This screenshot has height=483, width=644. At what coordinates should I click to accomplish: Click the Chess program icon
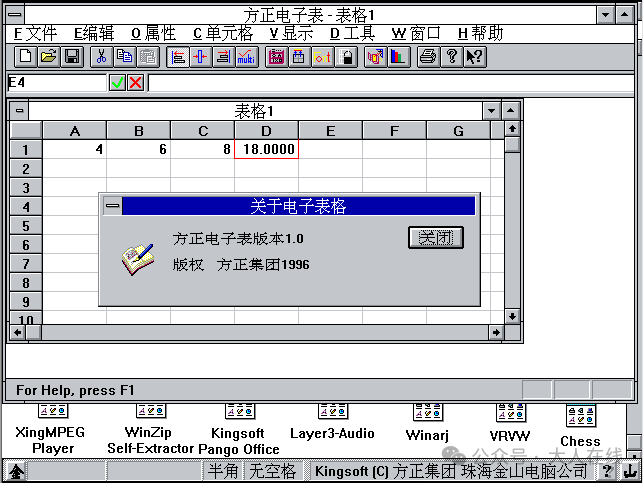tap(581, 415)
